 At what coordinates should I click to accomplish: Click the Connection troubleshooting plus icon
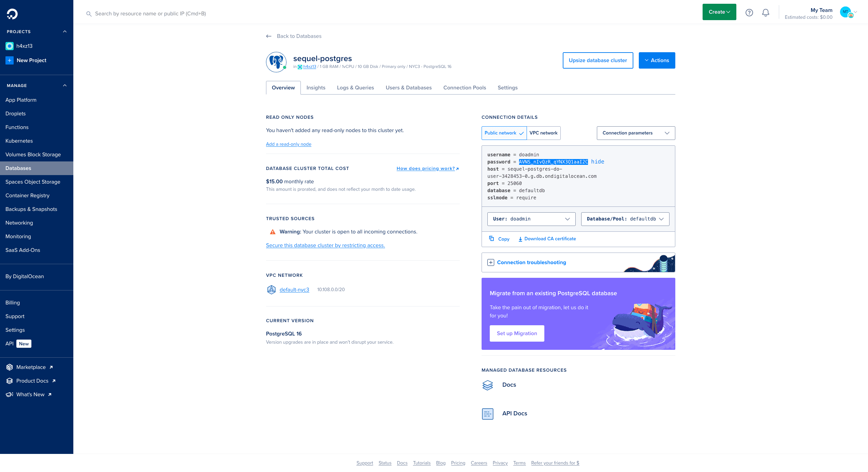point(491,262)
